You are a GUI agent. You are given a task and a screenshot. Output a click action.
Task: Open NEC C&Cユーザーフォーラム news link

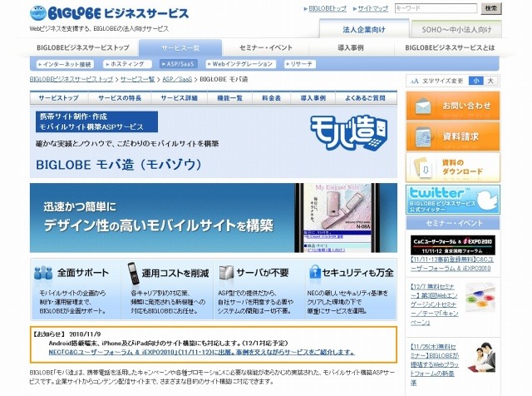(201, 352)
